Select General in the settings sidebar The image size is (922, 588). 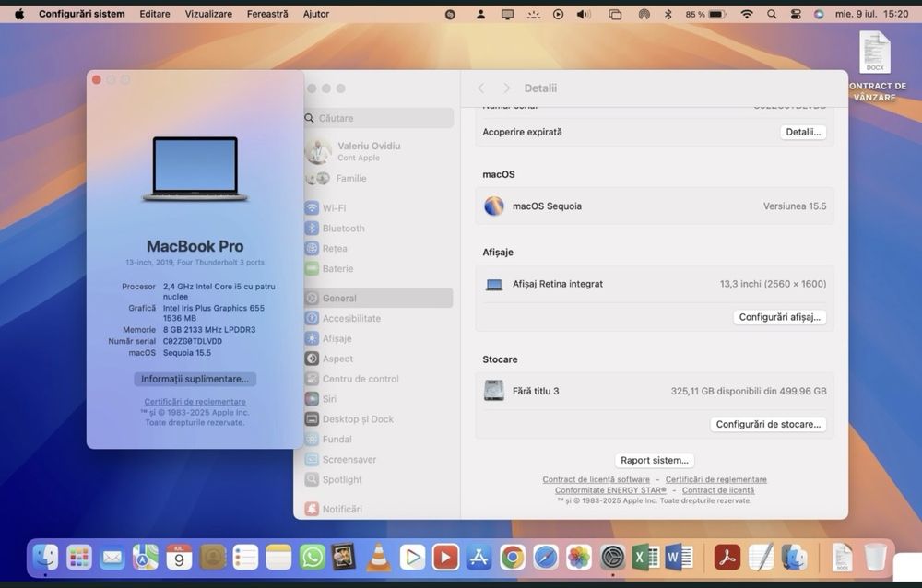[x=378, y=298]
